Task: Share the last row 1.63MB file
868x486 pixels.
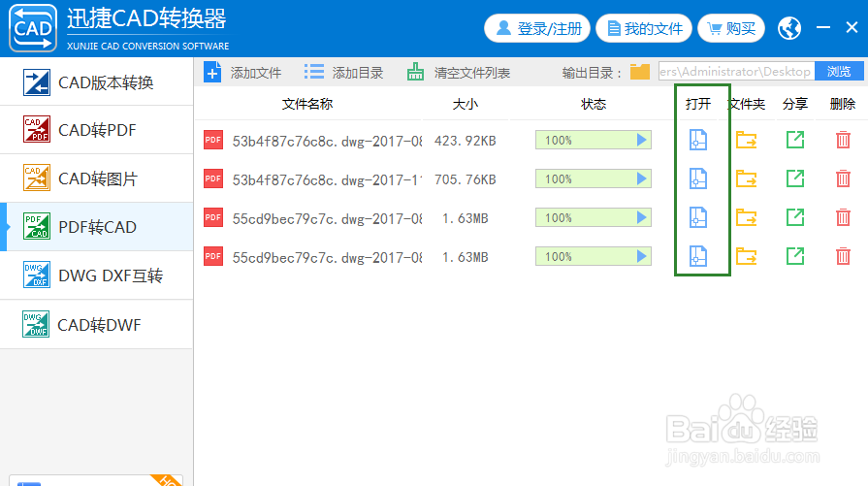Action: coord(795,256)
